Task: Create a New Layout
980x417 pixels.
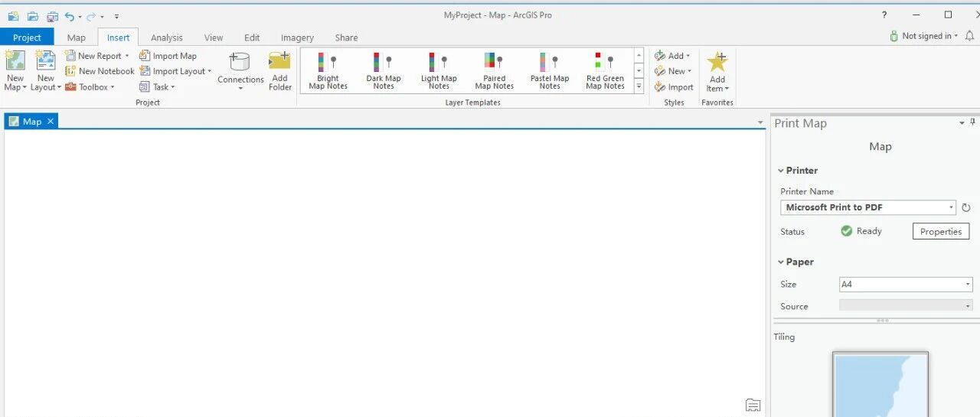Action: click(x=46, y=70)
